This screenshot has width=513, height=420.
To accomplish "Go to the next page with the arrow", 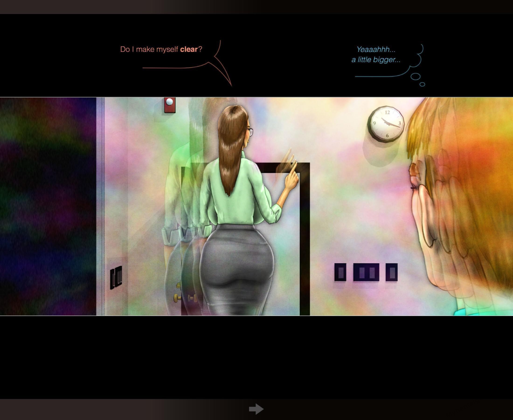I will point(256,409).
